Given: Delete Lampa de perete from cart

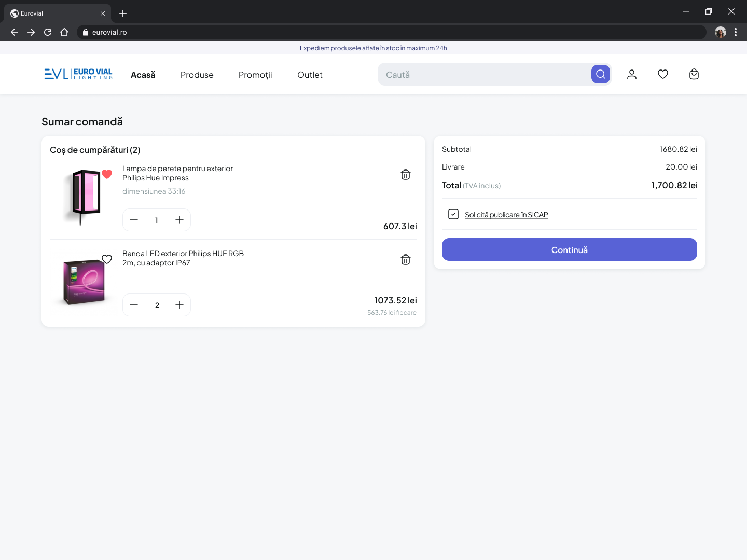Looking at the screenshot, I should [x=406, y=175].
